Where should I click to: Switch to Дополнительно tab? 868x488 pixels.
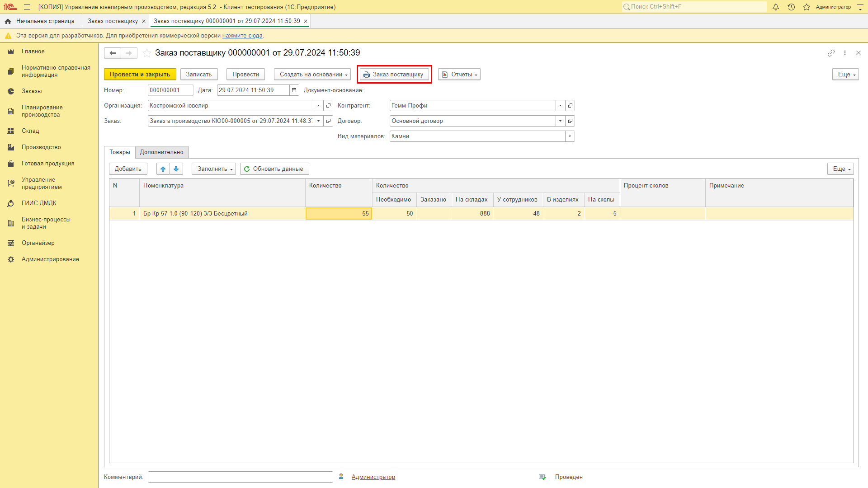162,152
